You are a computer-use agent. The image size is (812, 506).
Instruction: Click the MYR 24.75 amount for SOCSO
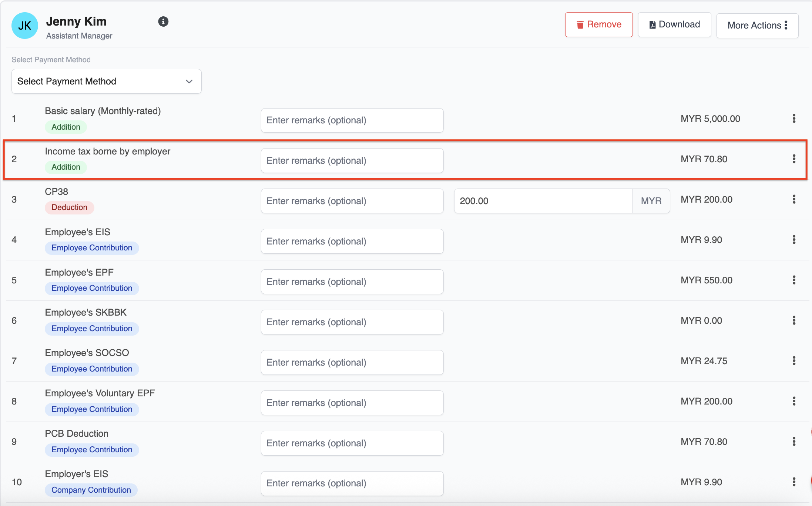[x=704, y=361]
